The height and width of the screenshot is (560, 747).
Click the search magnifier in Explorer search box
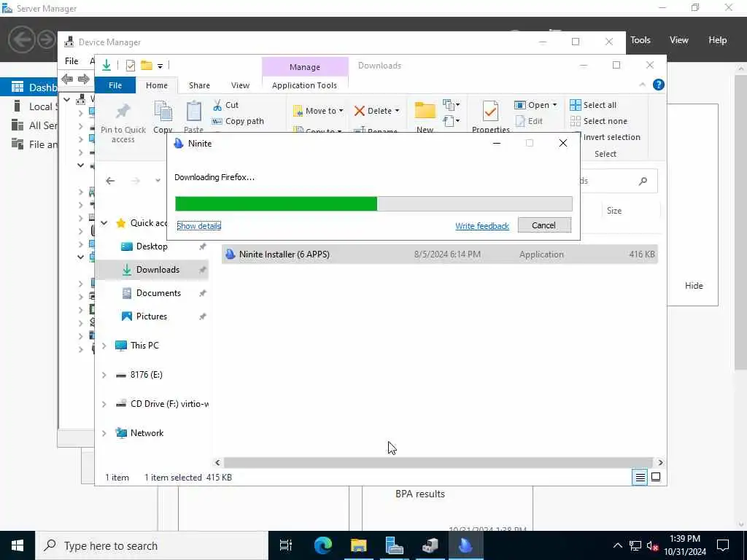(643, 181)
